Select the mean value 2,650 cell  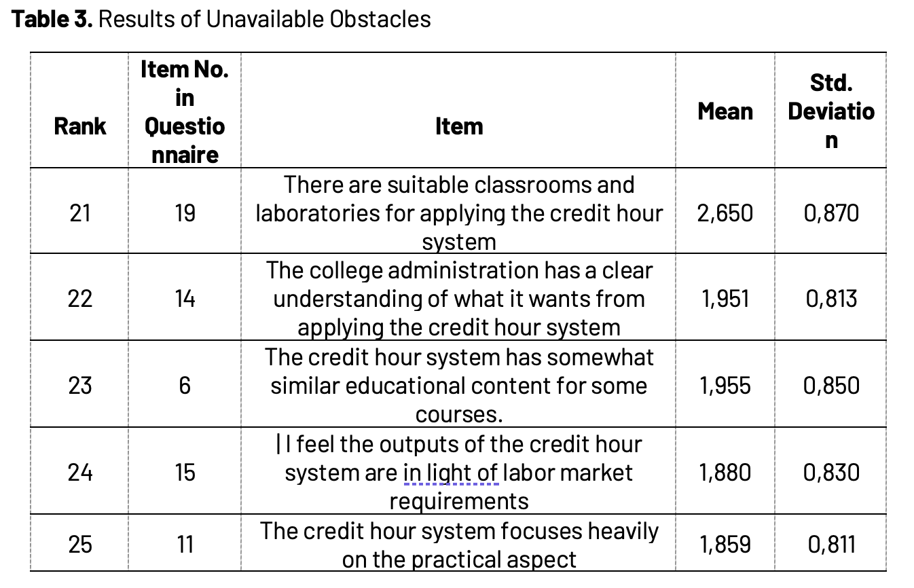(725, 213)
